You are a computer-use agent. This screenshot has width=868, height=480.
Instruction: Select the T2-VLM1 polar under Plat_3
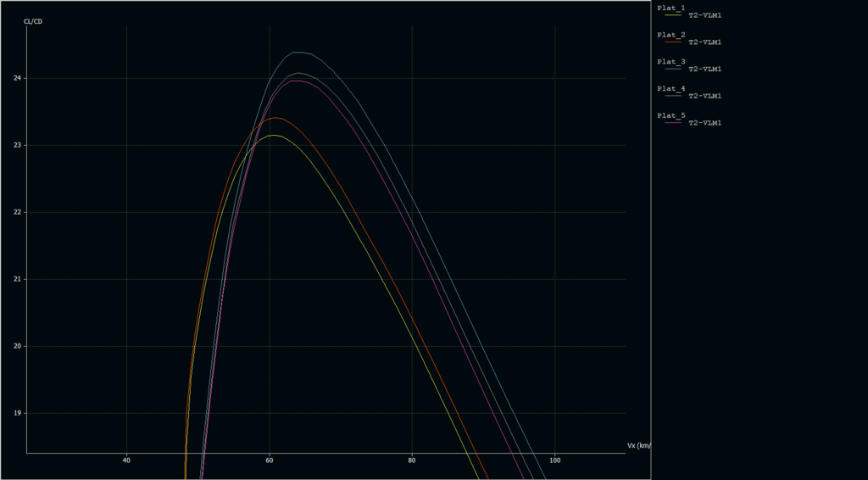click(x=704, y=69)
